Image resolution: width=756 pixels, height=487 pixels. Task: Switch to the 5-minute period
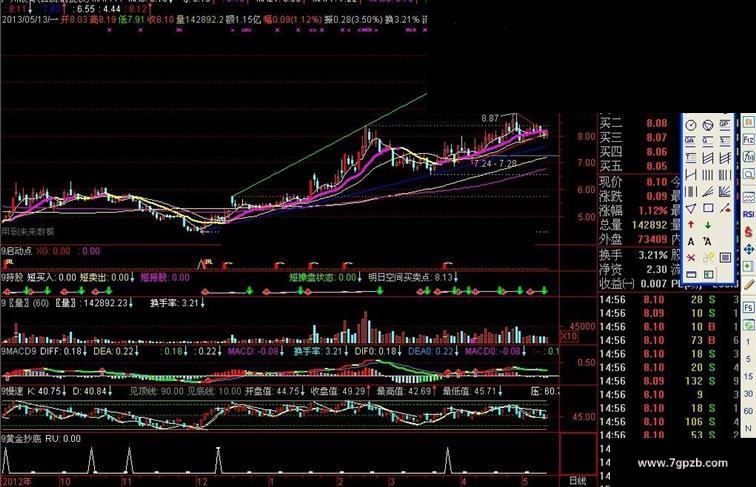[x=748, y=359]
